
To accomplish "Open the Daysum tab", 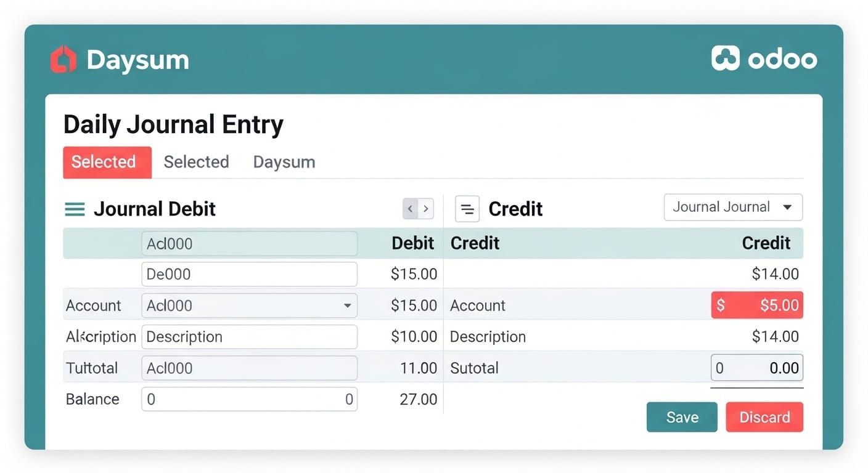I will 284,162.
